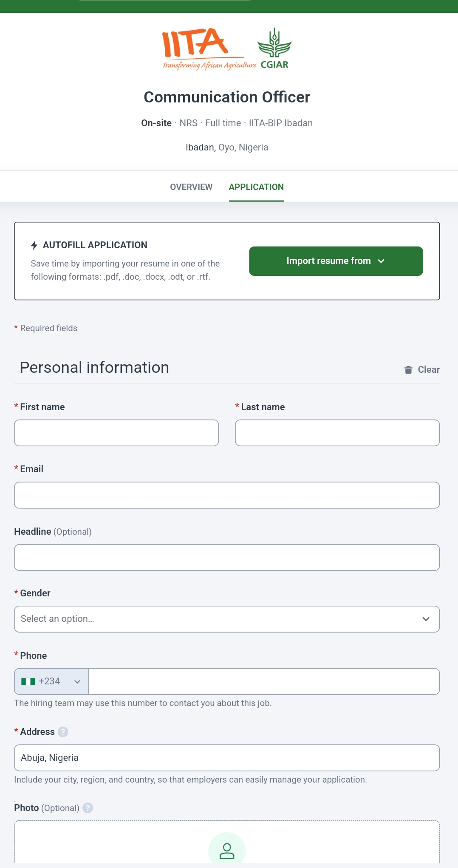Click the Photo help question icon

point(88,808)
